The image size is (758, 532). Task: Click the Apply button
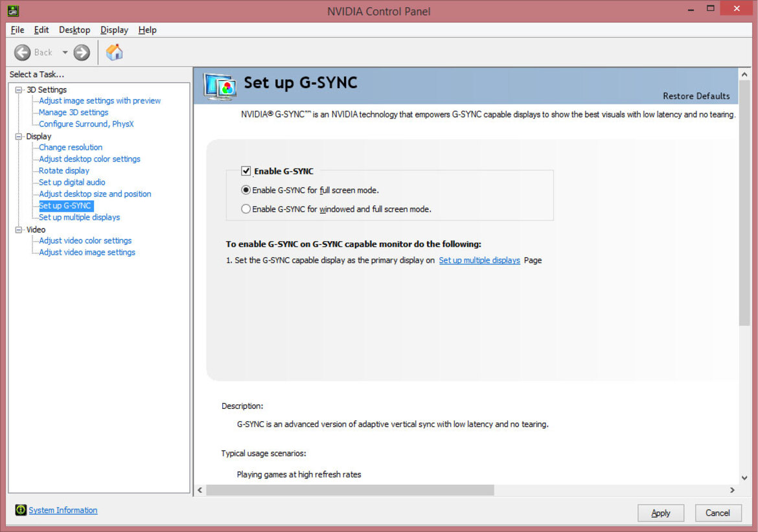pyautogui.click(x=660, y=513)
